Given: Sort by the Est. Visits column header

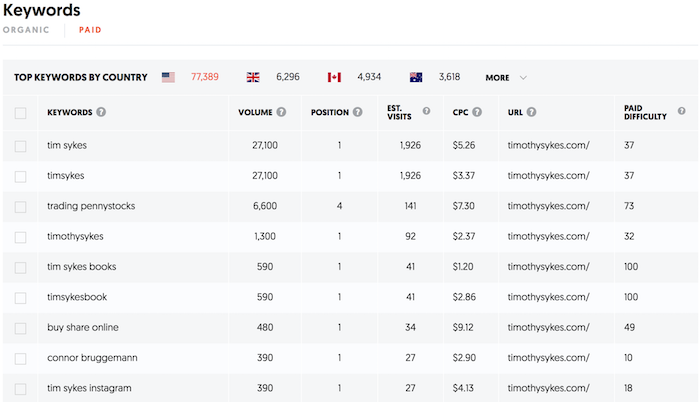Looking at the screenshot, I should pyautogui.click(x=399, y=112).
